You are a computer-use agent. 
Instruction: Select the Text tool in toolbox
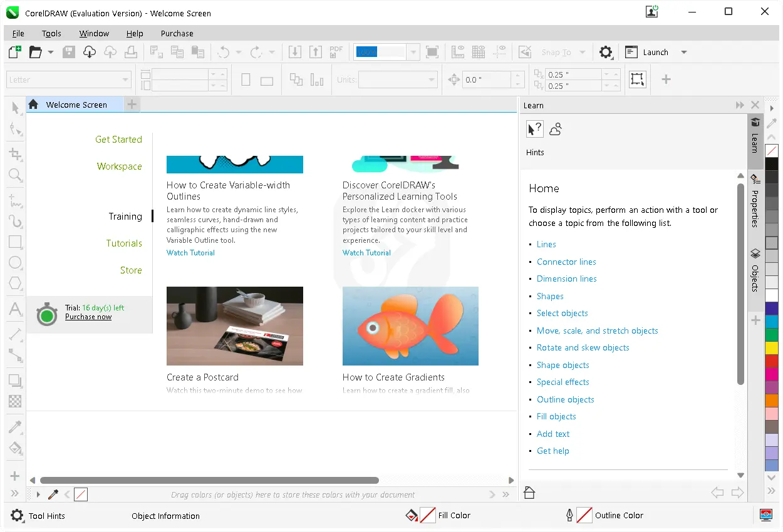pyautogui.click(x=16, y=309)
